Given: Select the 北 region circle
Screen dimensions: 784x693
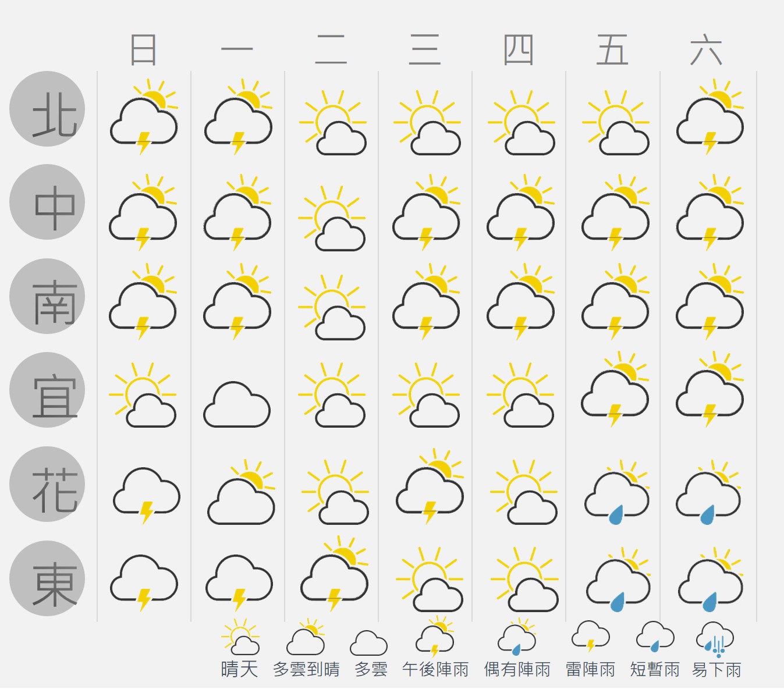Looking at the screenshot, I should 47,109.
